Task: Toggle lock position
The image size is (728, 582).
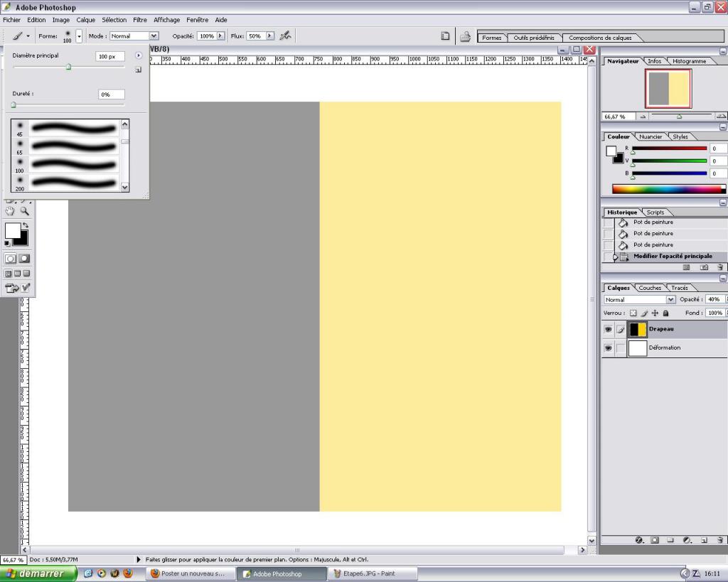Action: (655, 313)
